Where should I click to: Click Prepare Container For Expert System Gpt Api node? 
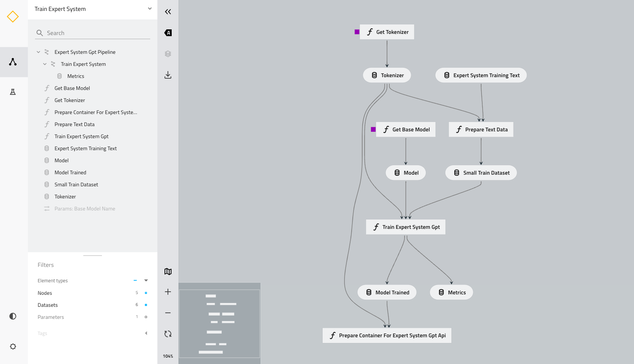pos(387,335)
